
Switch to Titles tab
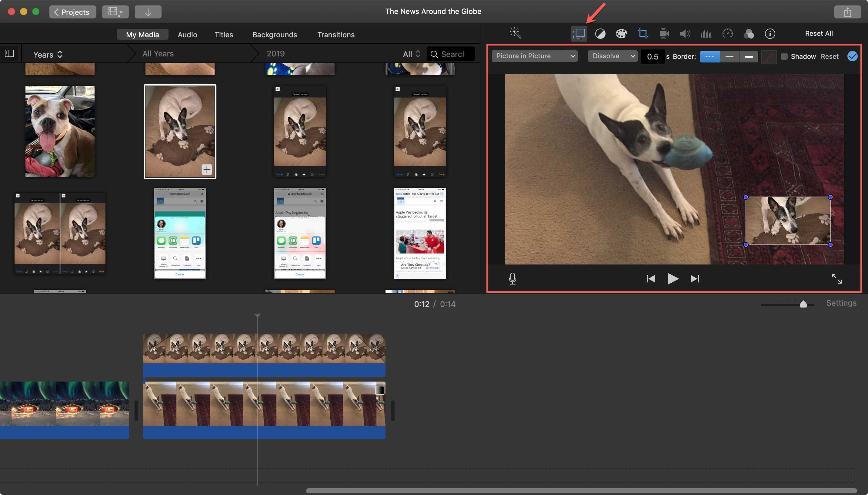click(224, 34)
